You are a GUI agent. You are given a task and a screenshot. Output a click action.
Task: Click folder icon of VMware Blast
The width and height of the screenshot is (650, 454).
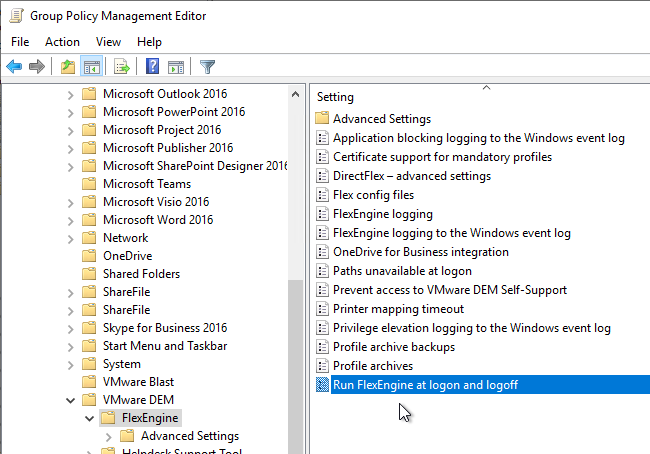click(89, 382)
